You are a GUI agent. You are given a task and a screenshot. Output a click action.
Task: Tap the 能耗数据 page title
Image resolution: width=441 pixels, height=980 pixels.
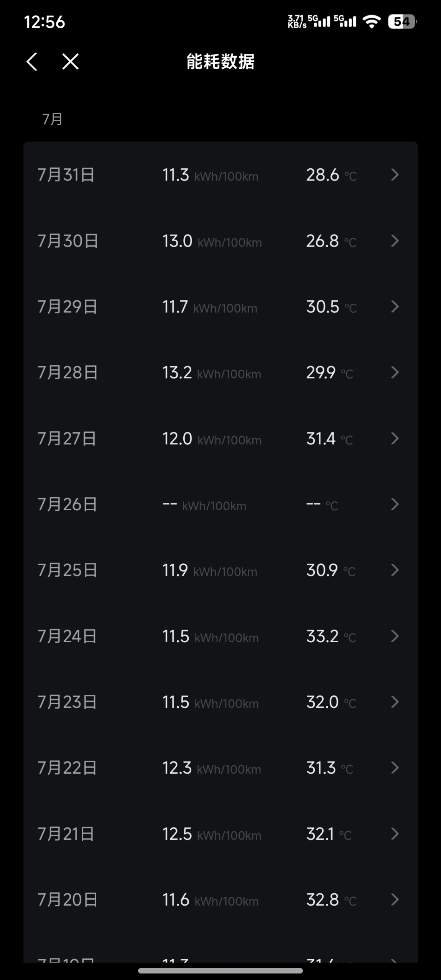(x=220, y=61)
